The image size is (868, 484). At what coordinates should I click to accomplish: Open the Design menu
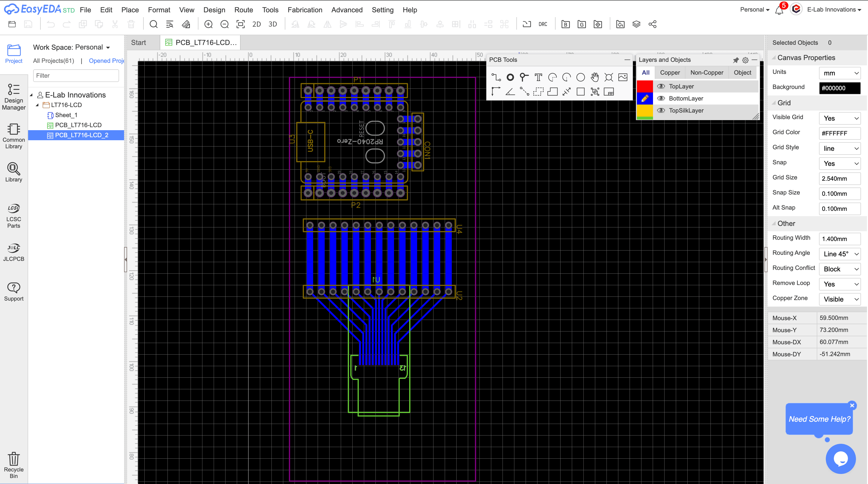(214, 10)
